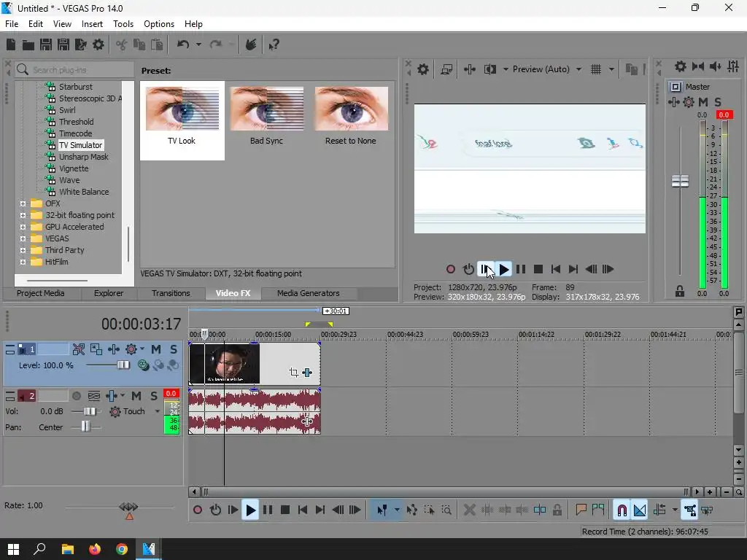Adjust the Master volume fader

680,181
